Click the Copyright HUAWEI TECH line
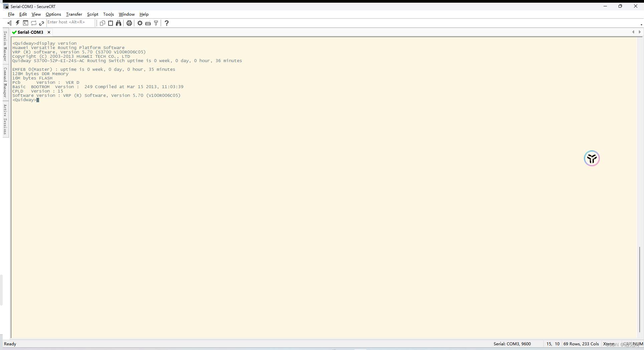This screenshot has height=350, width=644. coord(71,56)
